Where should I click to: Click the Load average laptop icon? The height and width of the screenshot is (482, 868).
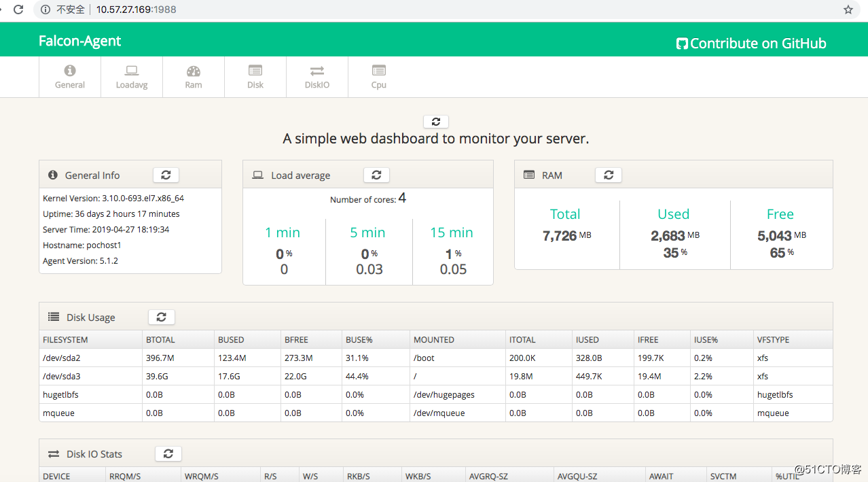pos(258,175)
